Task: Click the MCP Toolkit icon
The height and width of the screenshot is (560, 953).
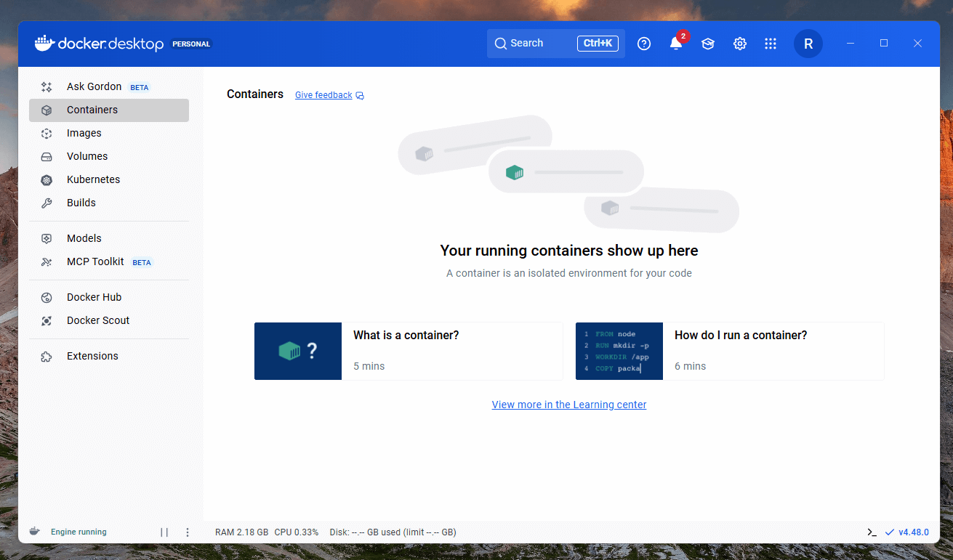Action: 47,261
